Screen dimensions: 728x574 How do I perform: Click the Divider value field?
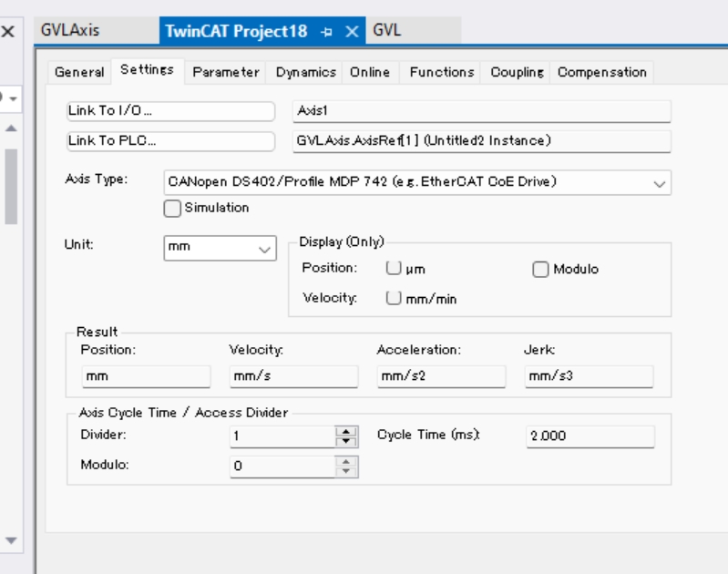282,436
